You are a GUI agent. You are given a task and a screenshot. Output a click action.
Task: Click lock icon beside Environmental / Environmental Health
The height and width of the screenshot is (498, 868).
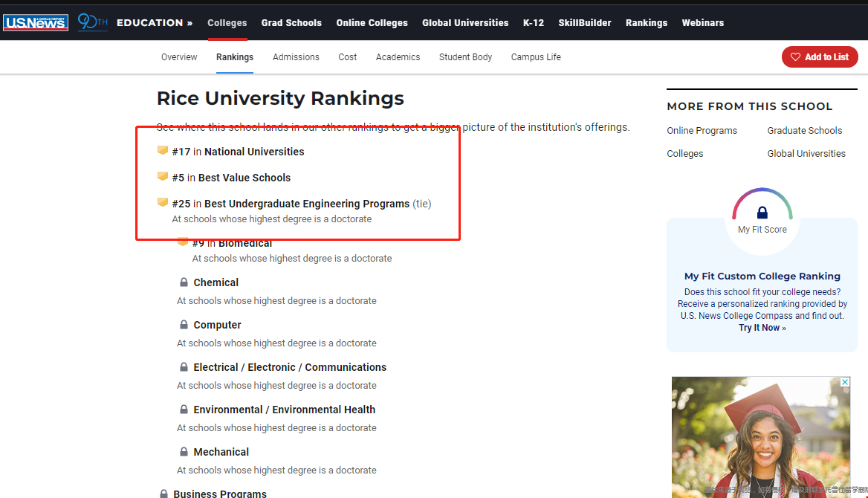click(x=184, y=410)
